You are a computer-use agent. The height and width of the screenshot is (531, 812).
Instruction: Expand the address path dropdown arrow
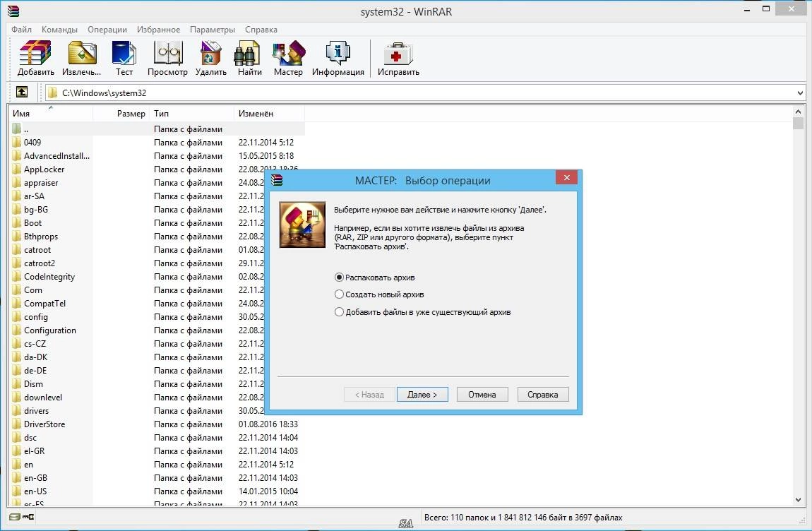800,93
